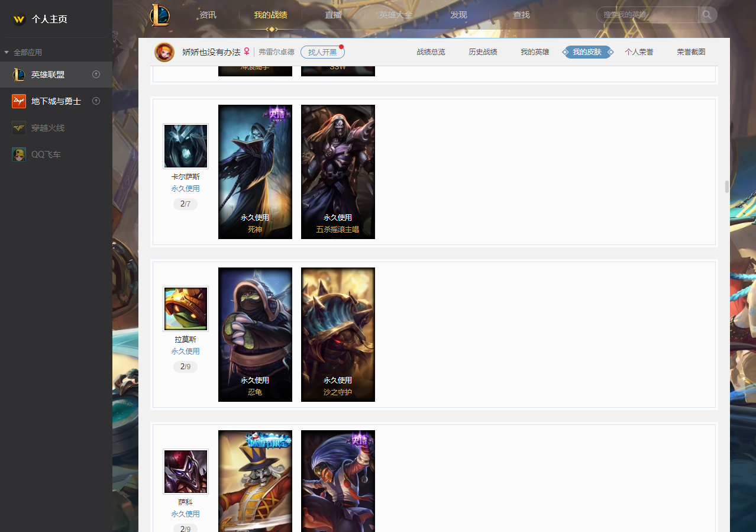Viewport: 756px width, 532px height.
Task: Click the page scrollbar thumb
Action: 727,186
